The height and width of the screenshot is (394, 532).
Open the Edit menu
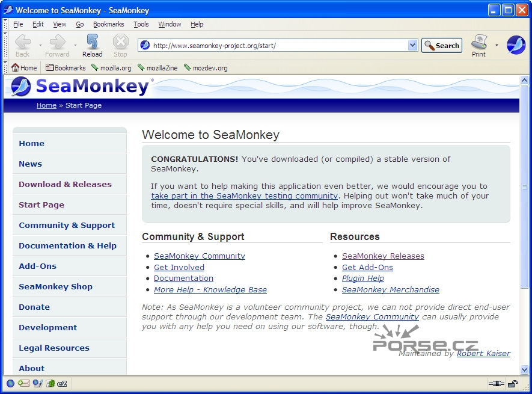coord(38,24)
